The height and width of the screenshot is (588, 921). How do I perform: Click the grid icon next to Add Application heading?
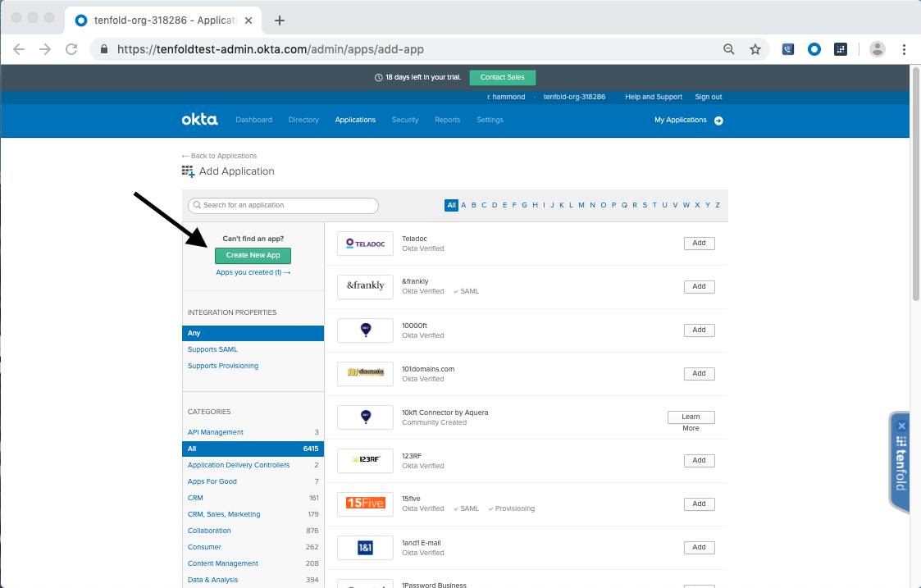tap(186, 171)
